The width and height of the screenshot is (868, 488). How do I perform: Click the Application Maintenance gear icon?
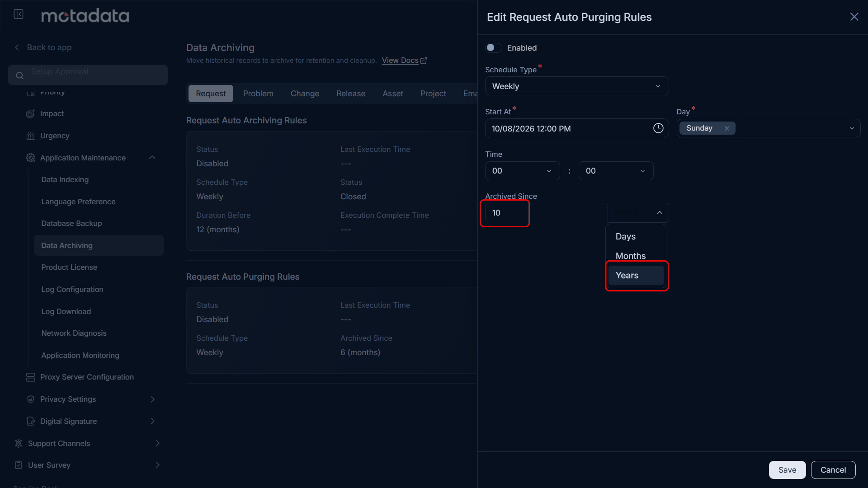click(30, 158)
